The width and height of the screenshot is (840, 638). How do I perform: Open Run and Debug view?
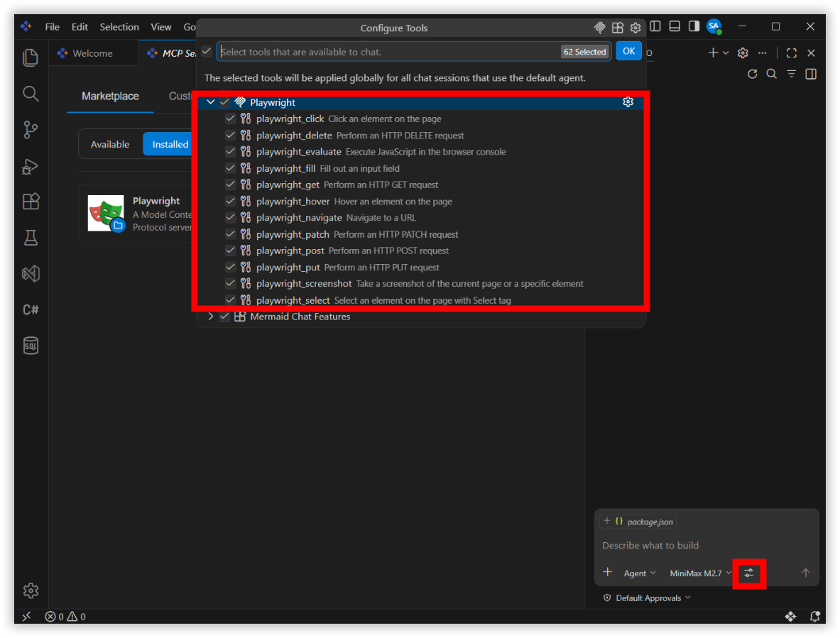click(x=31, y=166)
